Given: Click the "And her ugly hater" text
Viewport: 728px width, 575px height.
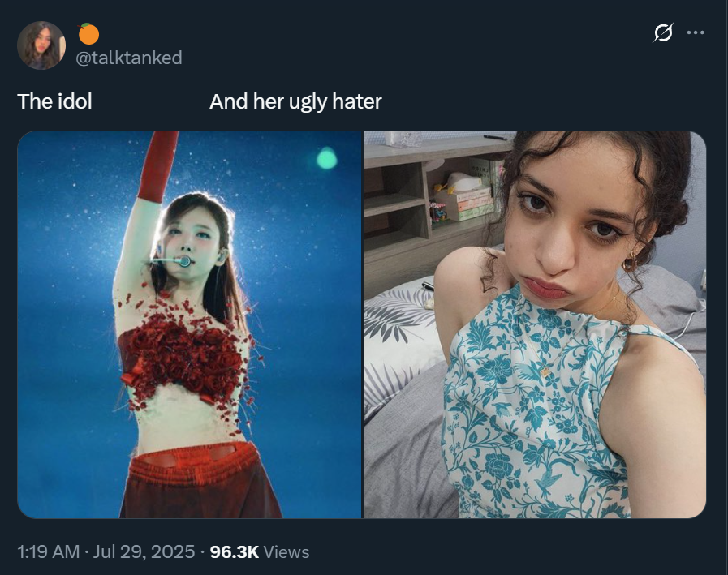Looking at the screenshot, I should tap(295, 101).
